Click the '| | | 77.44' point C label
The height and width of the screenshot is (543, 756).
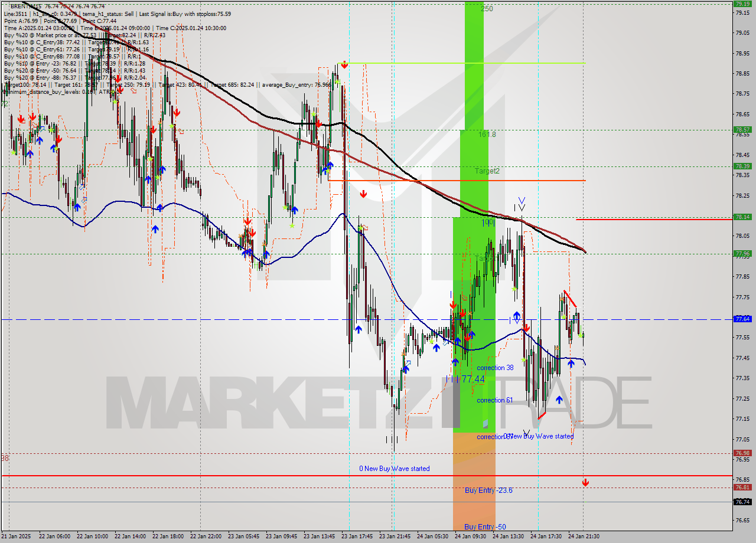coord(465,379)
